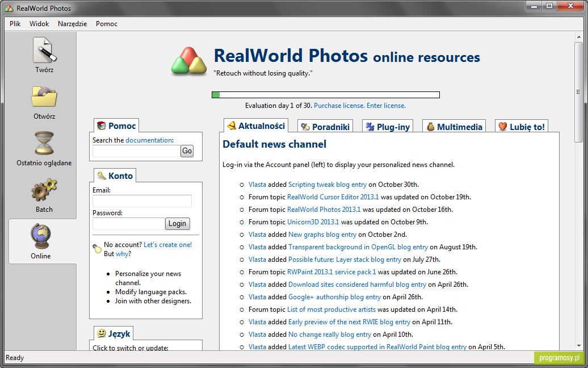
Task: Open New graphs blog entry link
Action: click(322, 235)
